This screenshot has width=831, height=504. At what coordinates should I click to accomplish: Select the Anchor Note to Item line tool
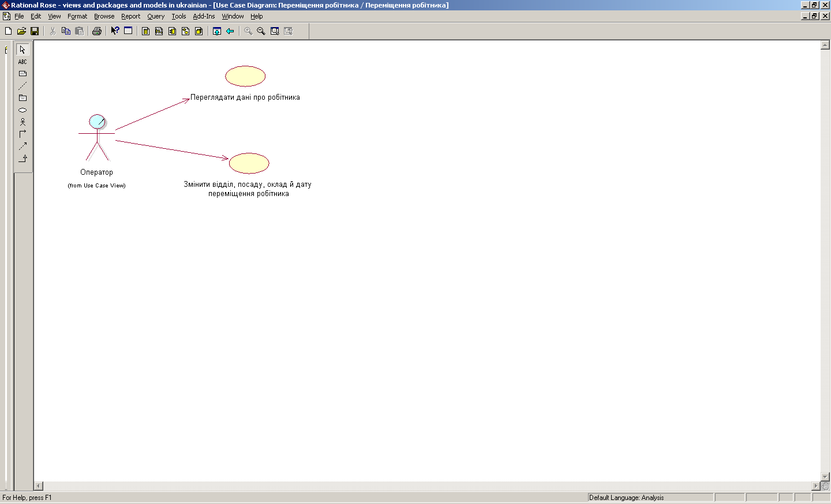[x=23, y=86]
